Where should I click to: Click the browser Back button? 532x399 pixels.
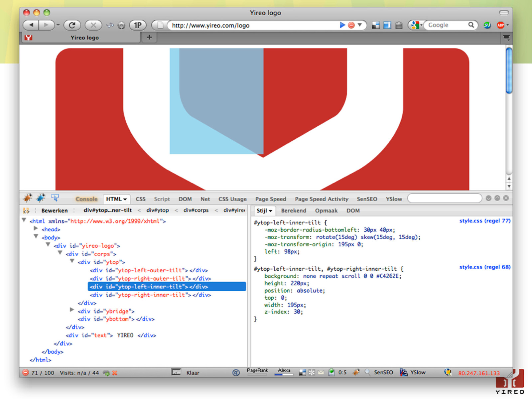tap(31, 25)
